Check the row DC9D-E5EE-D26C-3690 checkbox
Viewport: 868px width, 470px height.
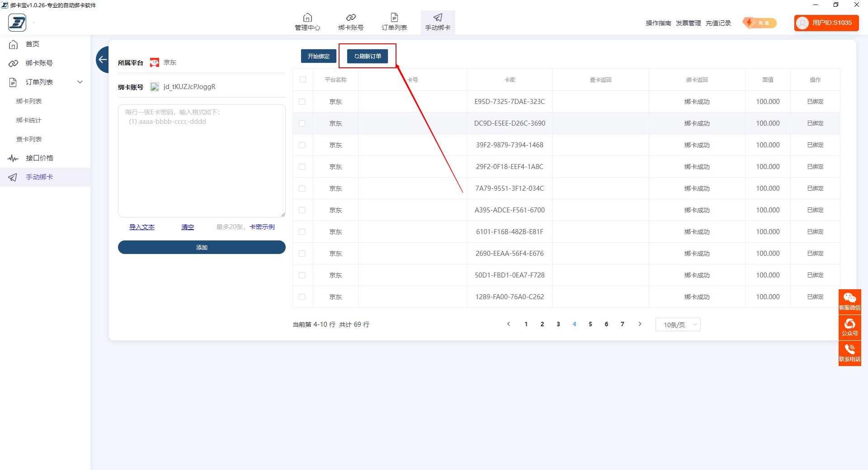[302, 123]
